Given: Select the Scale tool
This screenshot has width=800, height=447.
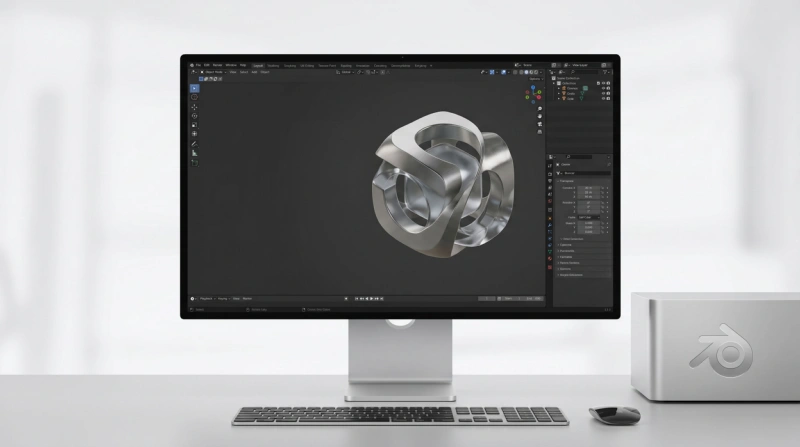Looking at the screenshot, I should pos(194,125).
